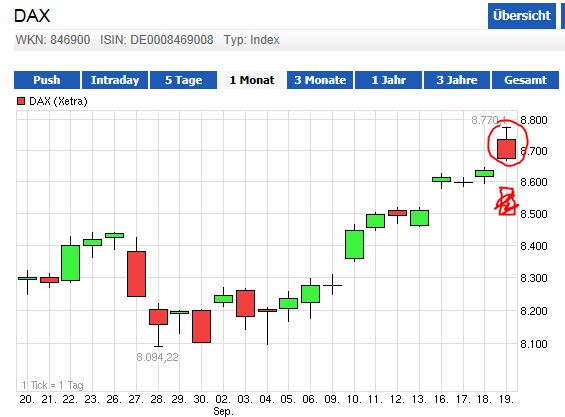The image size is (565, 417).
Task: Click the green candle on 16.
Action: pos(441,179)
